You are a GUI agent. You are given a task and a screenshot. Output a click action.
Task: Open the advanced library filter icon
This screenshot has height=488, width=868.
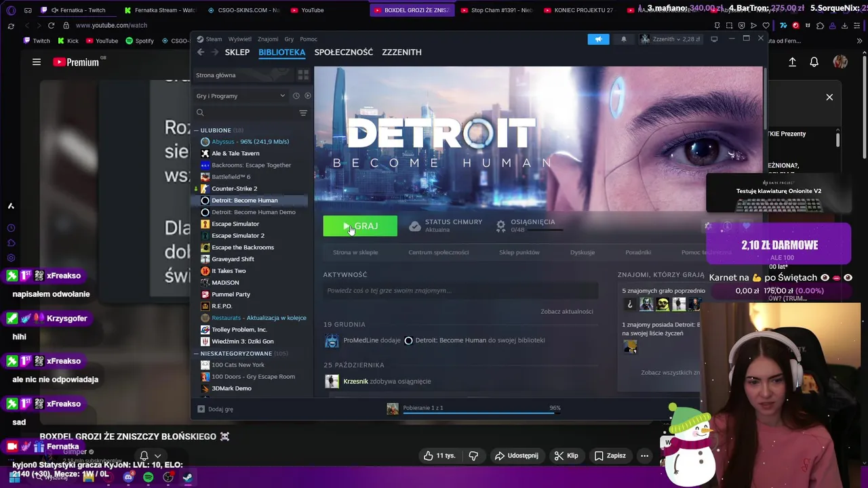click(303, 113)
